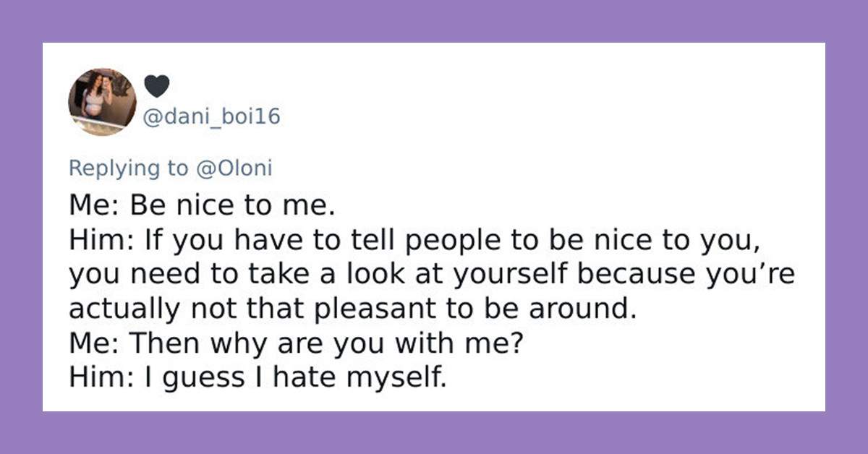Click the purple border surrounding the tweet
This screenshot has width=868, height=454.
point(22,227)
